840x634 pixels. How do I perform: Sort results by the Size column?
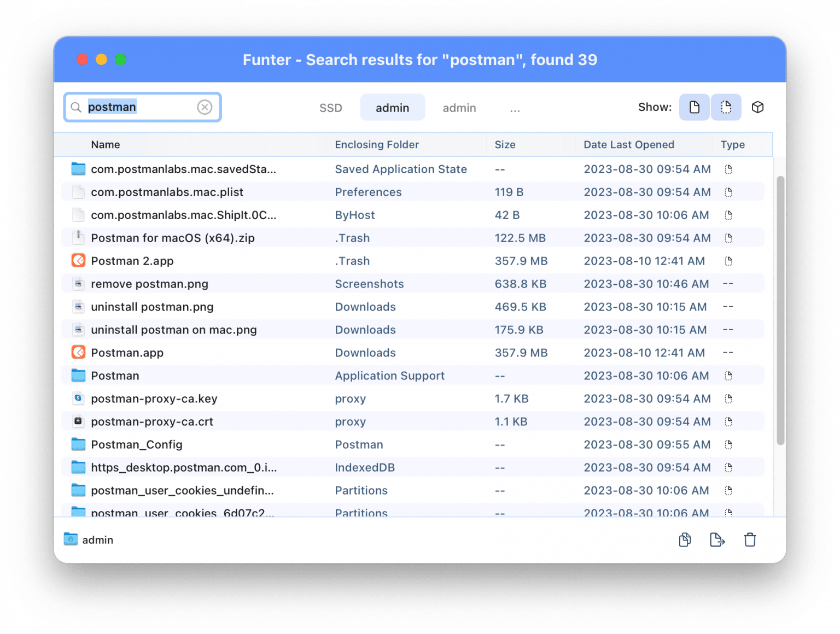pos(505,144)
